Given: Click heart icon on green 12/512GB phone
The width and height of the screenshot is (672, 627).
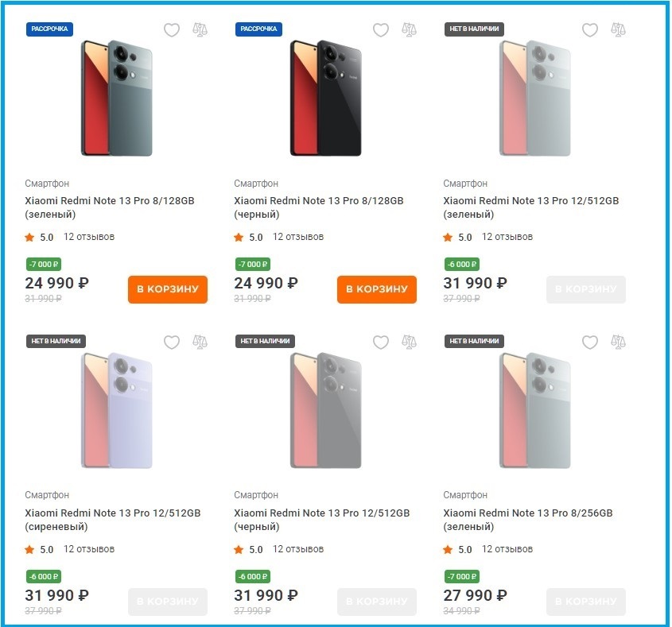Looking at the screenshot, I should click(590, 30).
